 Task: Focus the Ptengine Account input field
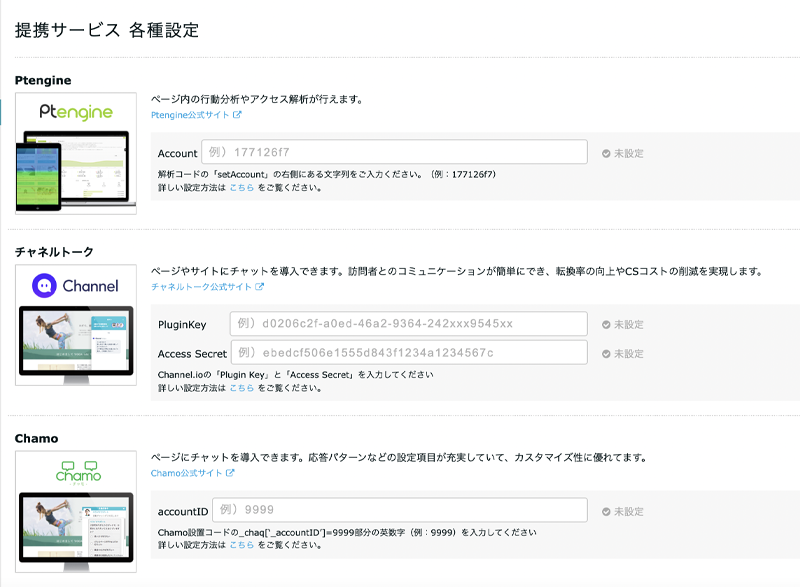(x=394, y=152)
